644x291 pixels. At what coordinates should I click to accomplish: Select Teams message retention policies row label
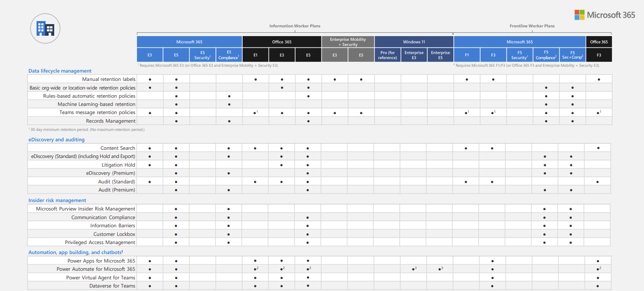click(97, 113)
